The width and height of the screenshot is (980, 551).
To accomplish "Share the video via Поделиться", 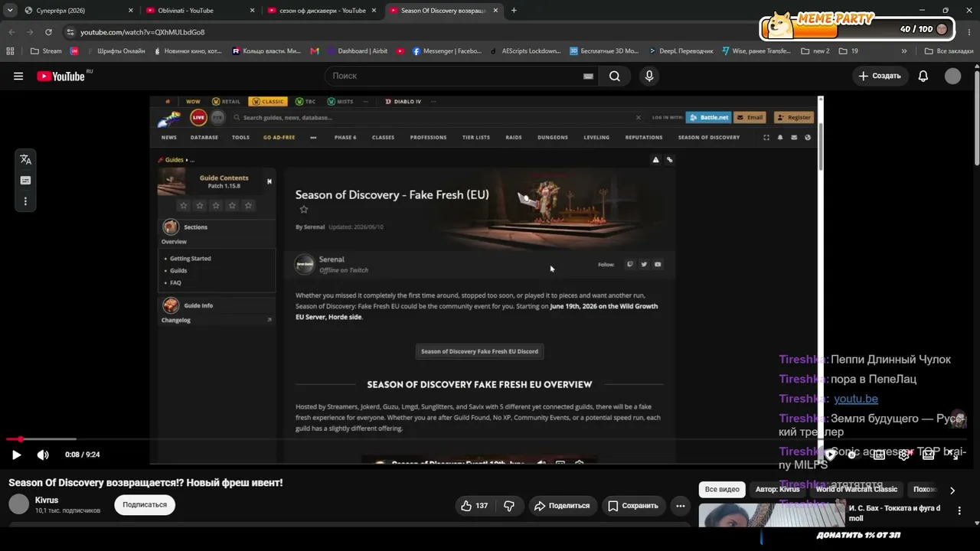I will [563, 506].
